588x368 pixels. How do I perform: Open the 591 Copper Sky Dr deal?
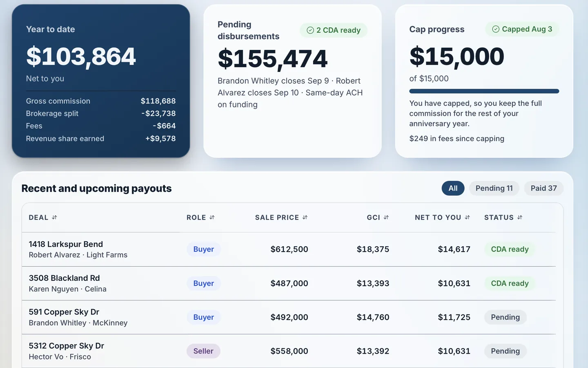coord(64,312)
